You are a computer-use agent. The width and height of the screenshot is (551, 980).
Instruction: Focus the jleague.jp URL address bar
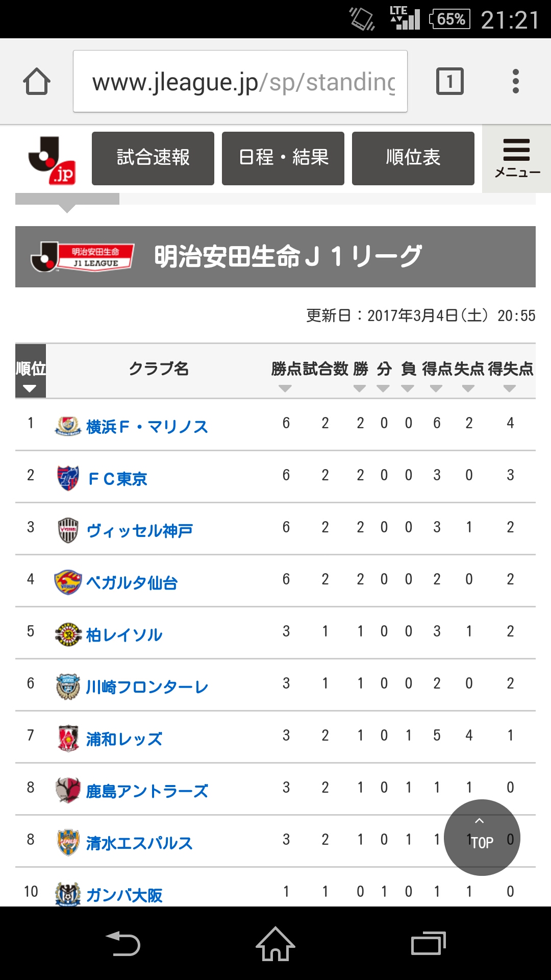click(240, 82)
